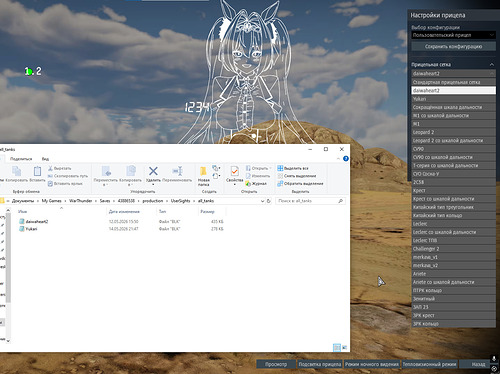Click Скопировать путь in ribbon
The height and width of the screenshot is (374, 500).
tap(68, 176)
